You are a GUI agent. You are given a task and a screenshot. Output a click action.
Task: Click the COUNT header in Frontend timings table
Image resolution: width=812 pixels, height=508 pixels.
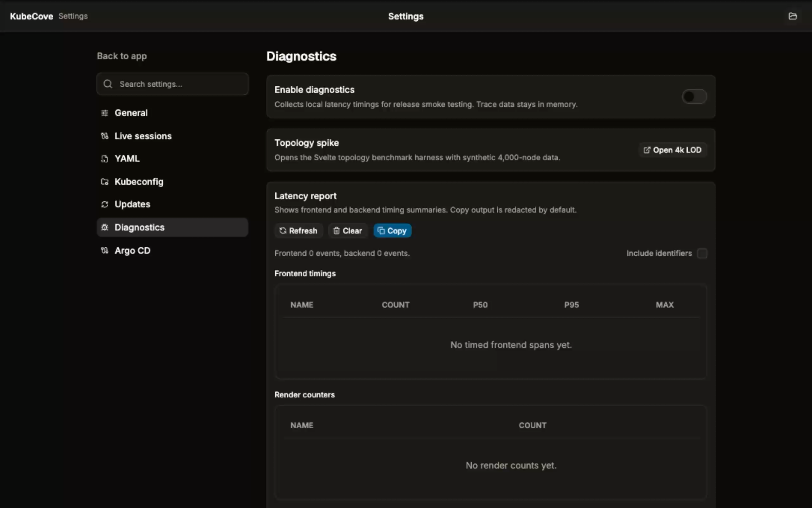tap(396, 305)
